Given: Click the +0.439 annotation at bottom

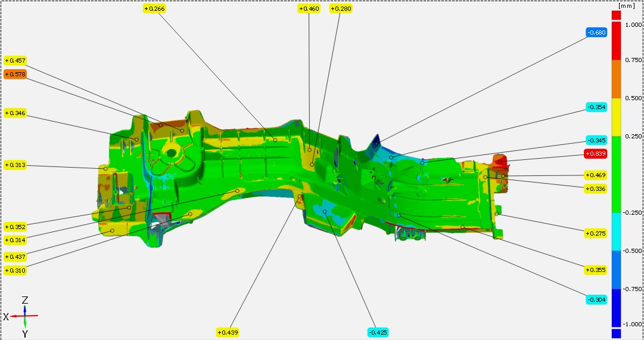Looking at the screenshot, I should (x=228, y=332).
